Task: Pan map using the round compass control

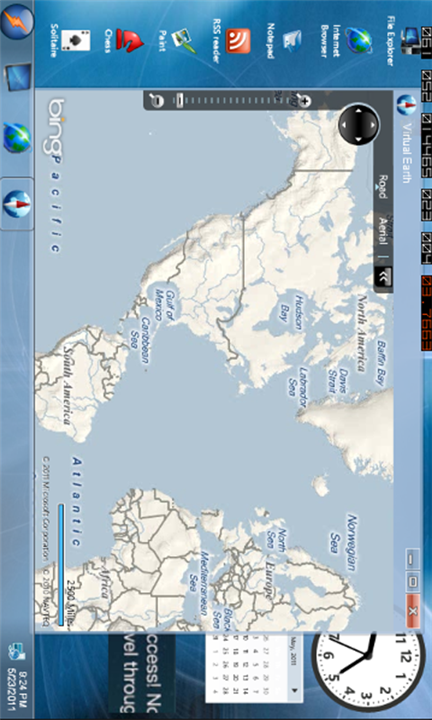Action: (359, 124)
